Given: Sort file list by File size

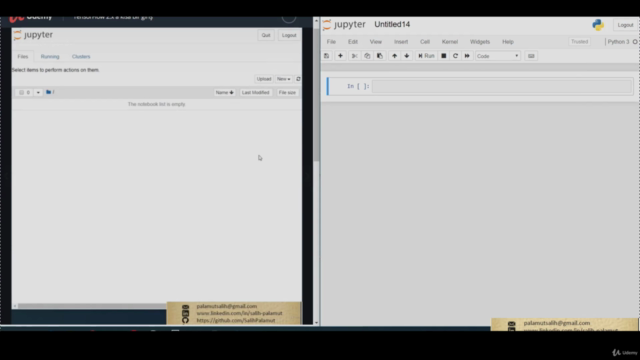Looking at the screenshot, I should [287, 92].
